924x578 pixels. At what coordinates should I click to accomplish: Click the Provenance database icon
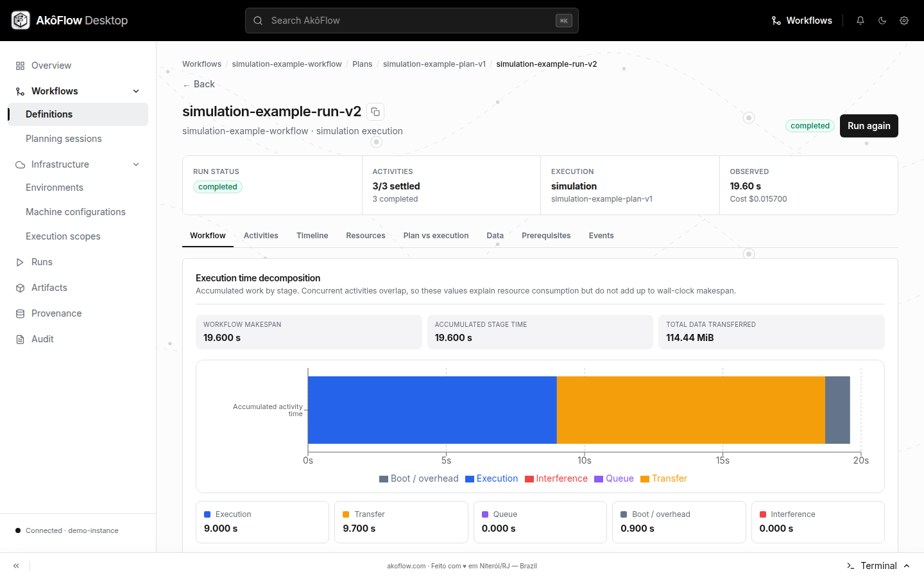click(x=20, y=313)
